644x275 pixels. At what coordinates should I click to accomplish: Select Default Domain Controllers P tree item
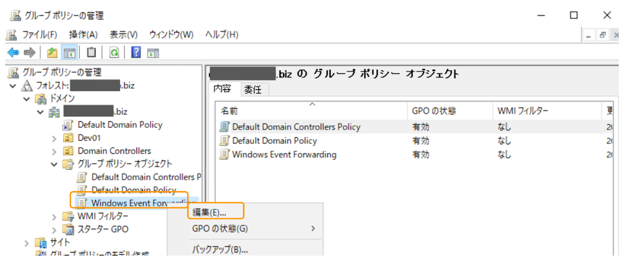[x=146, y=177]
